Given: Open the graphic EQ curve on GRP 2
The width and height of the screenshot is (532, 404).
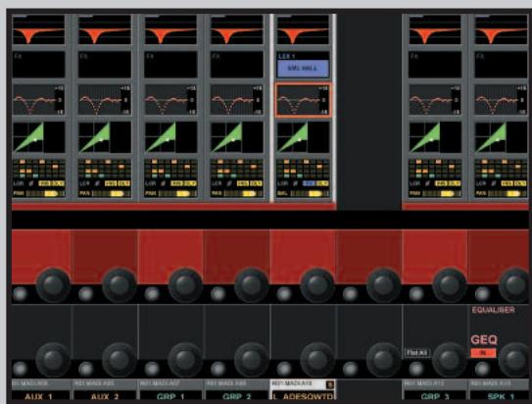Looking at the screenshot, I should (237, 100).
